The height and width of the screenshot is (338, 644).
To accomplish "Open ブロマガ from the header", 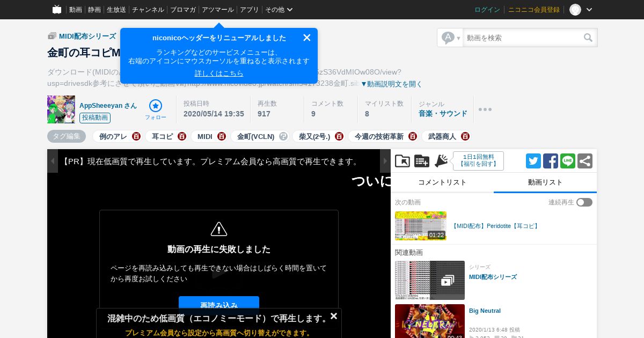I will pyautogui.click(x=183, y=10).
